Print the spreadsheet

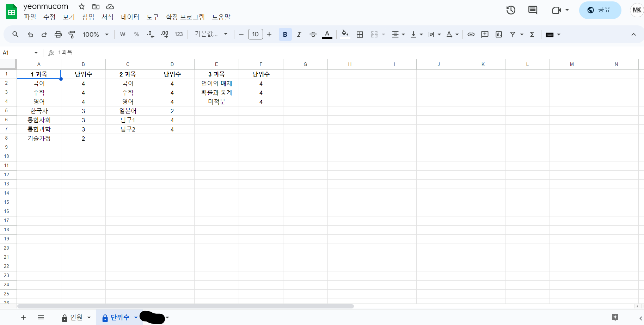point(58,34)
